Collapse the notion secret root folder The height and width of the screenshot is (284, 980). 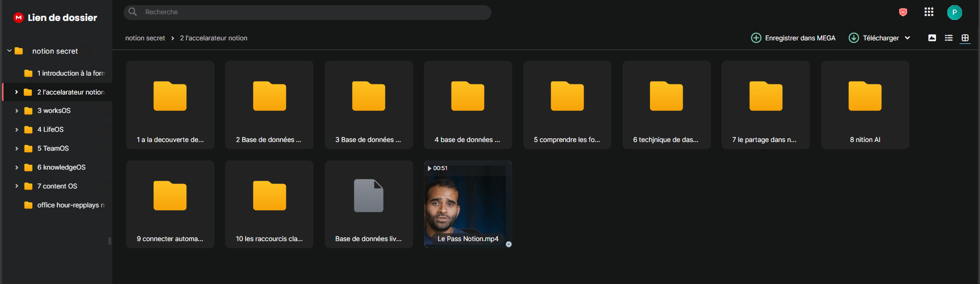click(x=9, y=51)
